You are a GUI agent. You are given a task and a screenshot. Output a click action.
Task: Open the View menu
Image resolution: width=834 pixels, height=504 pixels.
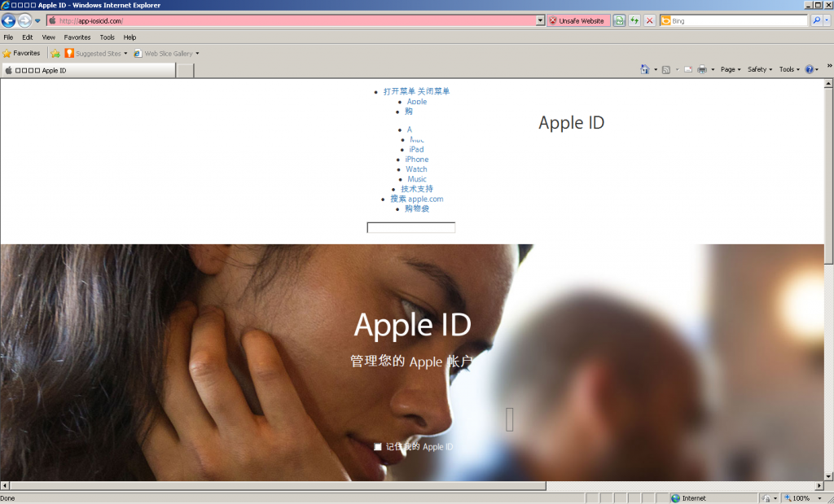point(48,37)
